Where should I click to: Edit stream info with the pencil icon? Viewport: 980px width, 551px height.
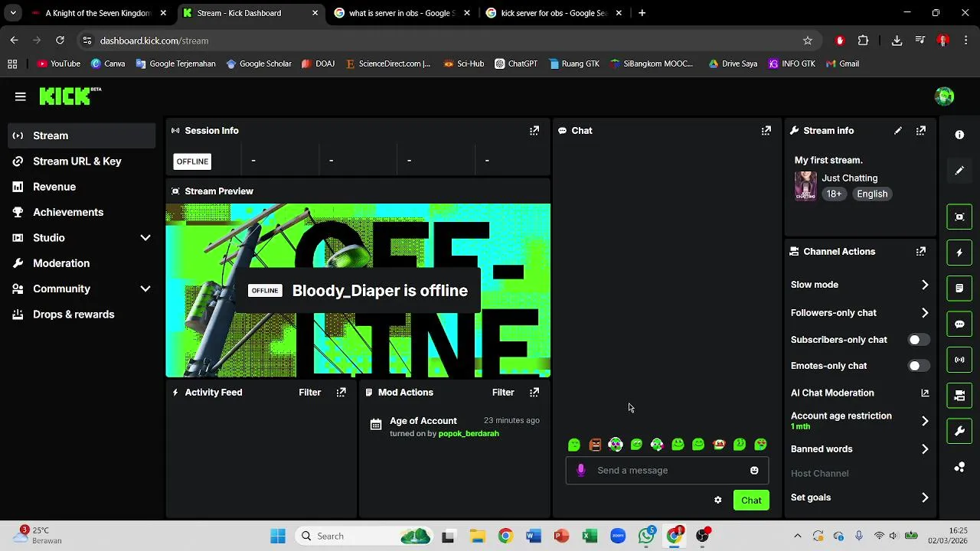[x=898, y=131]
